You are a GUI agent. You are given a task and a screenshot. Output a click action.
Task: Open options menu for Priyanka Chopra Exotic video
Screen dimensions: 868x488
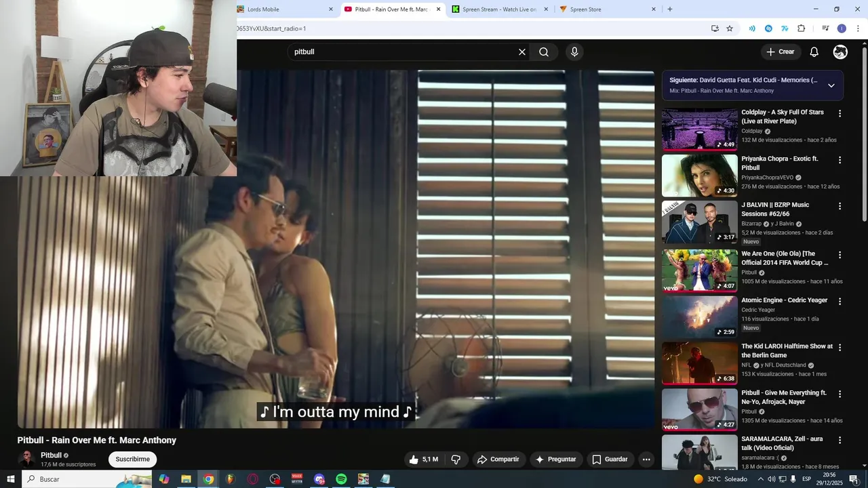click(840, 161)
